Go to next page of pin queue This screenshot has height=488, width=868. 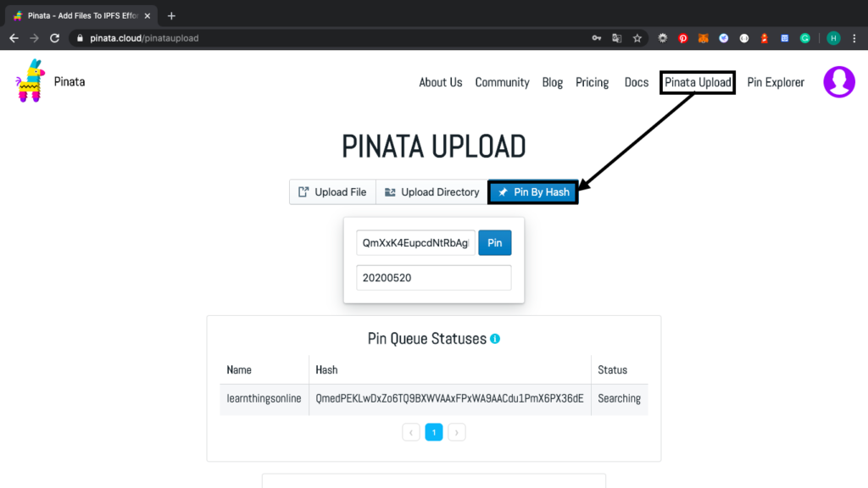(x=457, y=432)
